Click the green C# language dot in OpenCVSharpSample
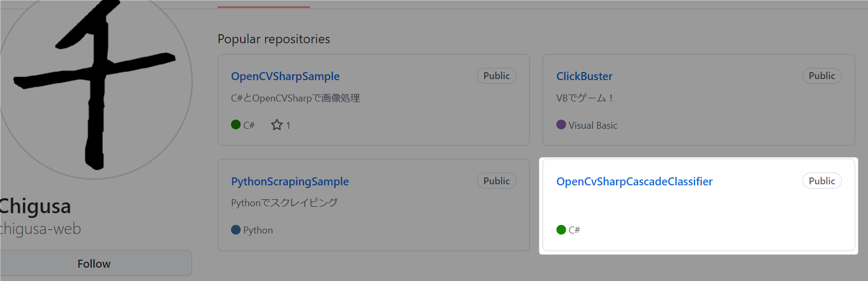The width and height of the screenshot is (868, 281). [236, 124]
